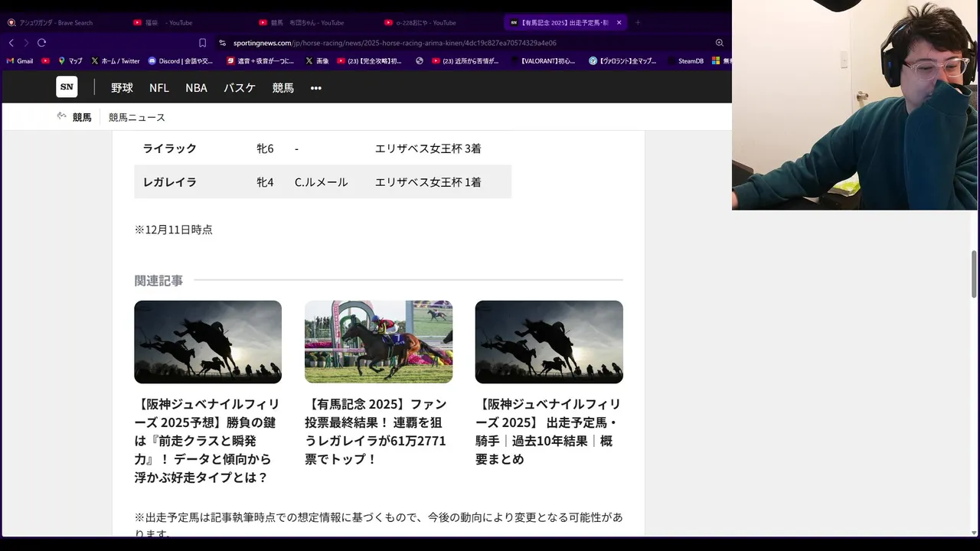Click the browser forward arrow
The width and height of the screenshot is (980, 551).
26,43
